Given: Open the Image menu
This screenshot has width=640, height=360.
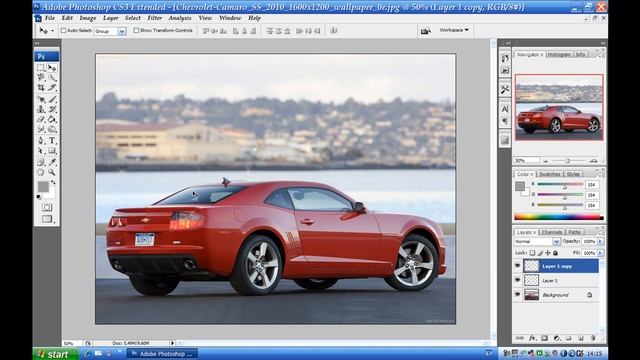Looking at the screenshot, I should point(88,18).
